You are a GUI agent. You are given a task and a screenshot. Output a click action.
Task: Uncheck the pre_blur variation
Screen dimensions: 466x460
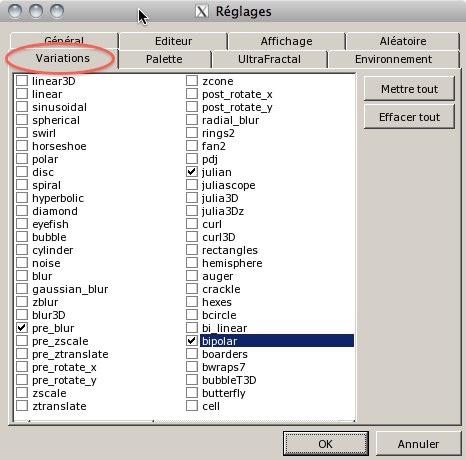[22, 328]
